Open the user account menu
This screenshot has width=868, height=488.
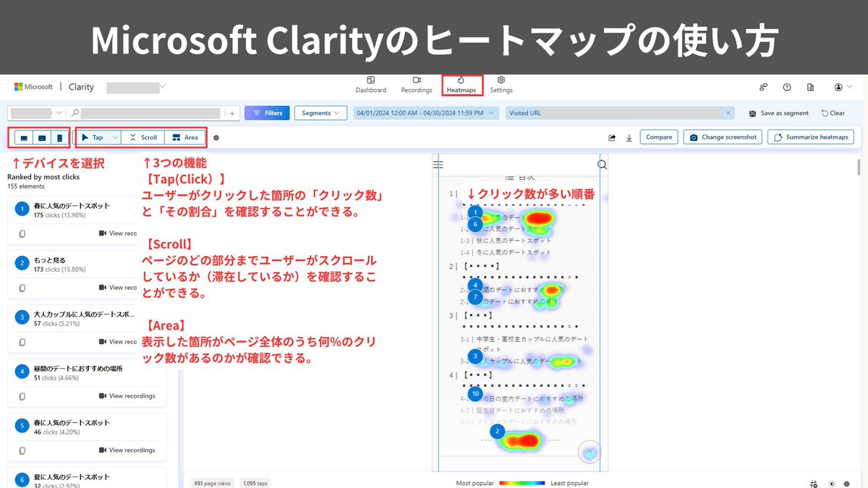click(x=842, y=87)
